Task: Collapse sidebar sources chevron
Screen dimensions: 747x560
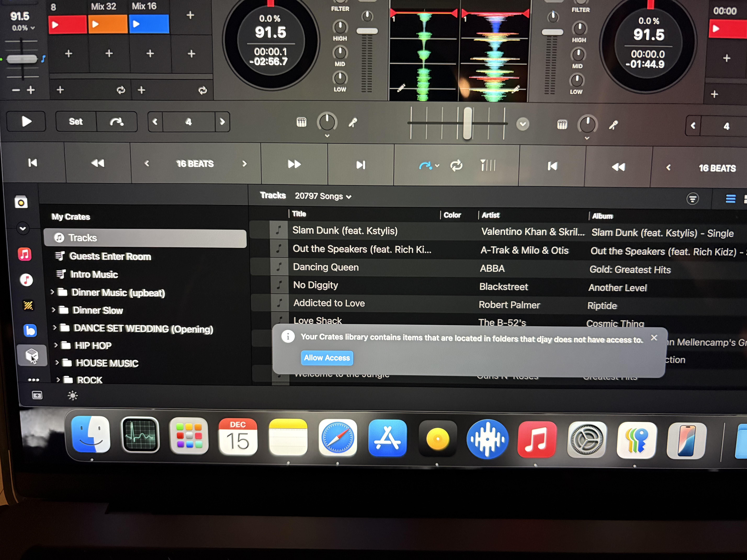Action: pos(23,228)
